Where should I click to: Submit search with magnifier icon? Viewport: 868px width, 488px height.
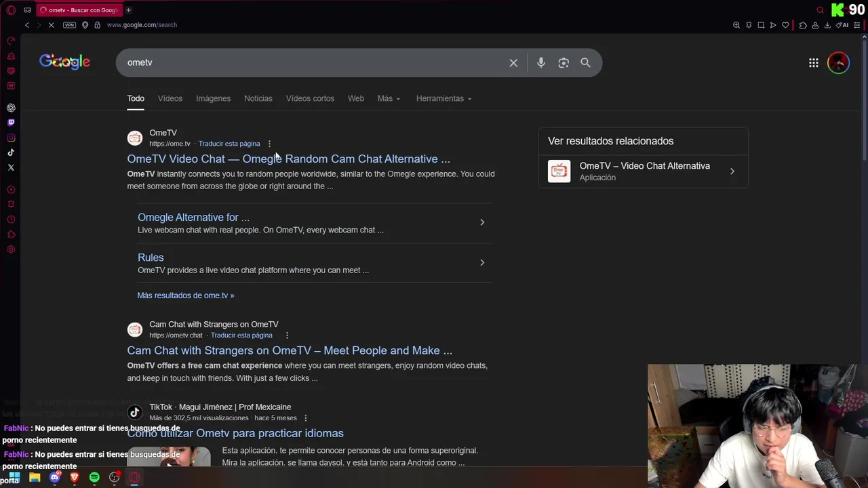586,63
